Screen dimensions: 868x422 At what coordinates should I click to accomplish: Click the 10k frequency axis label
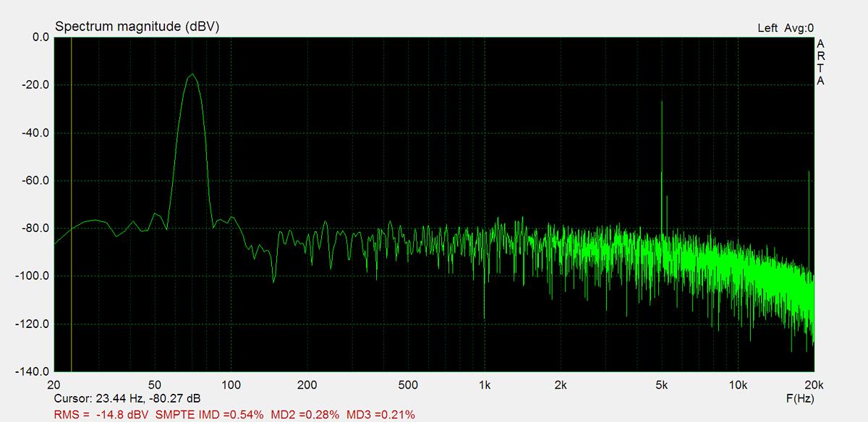[x=738, y=384]
